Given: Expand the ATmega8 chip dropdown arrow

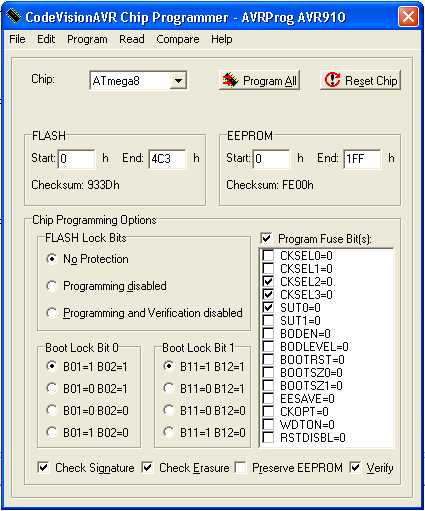Looking at the screenshot, I should (x=178, y=81).
